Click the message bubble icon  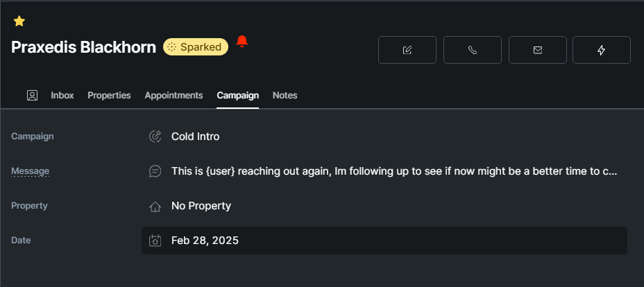tap(155, 171)
